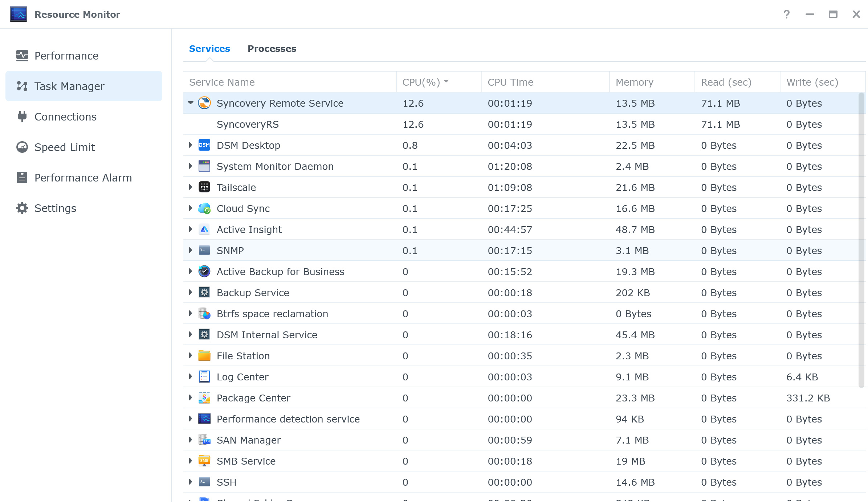Click the DSM Desktop icon

[204, 145]
